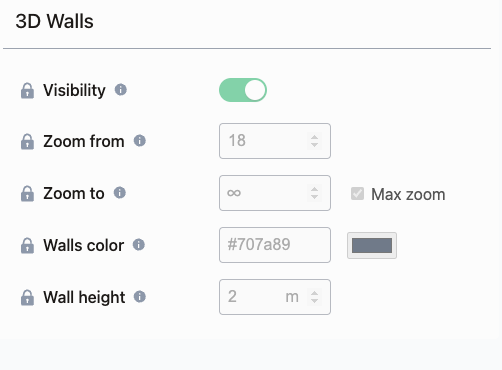Decrease the Wall height with down arrow
Viewport: 502px width, 370px height.
coord(314,301)
